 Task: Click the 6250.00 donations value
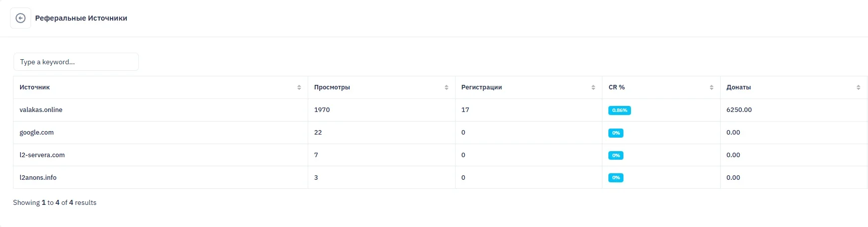[x=739, y=110]
